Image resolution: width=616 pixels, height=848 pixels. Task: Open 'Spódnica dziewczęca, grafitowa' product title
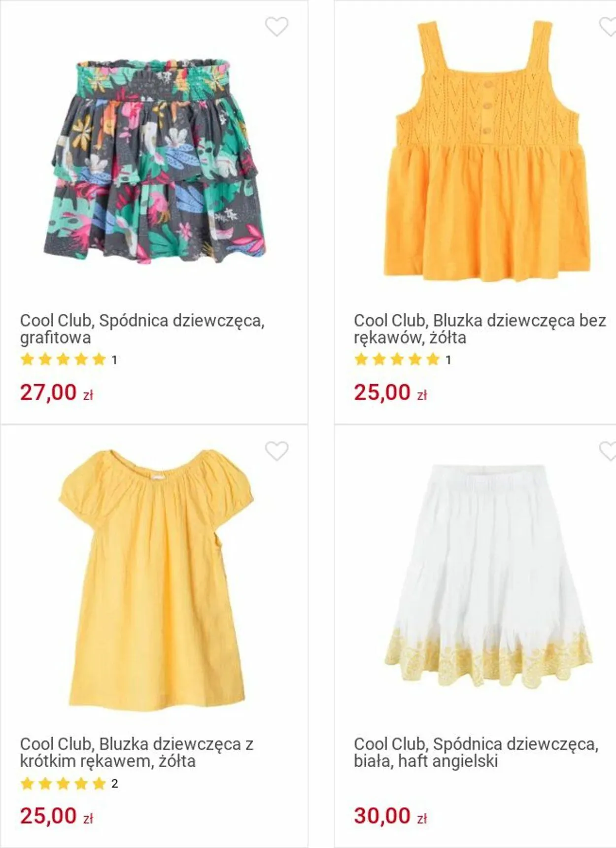pos(142,329)
